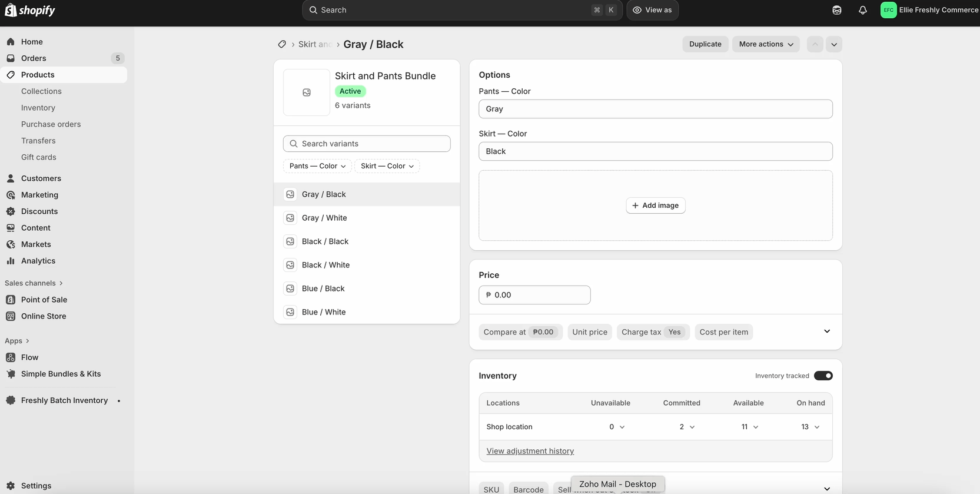980x494 pixels.
Task: Click the Price input field
Action: click(x=534, y=295)
